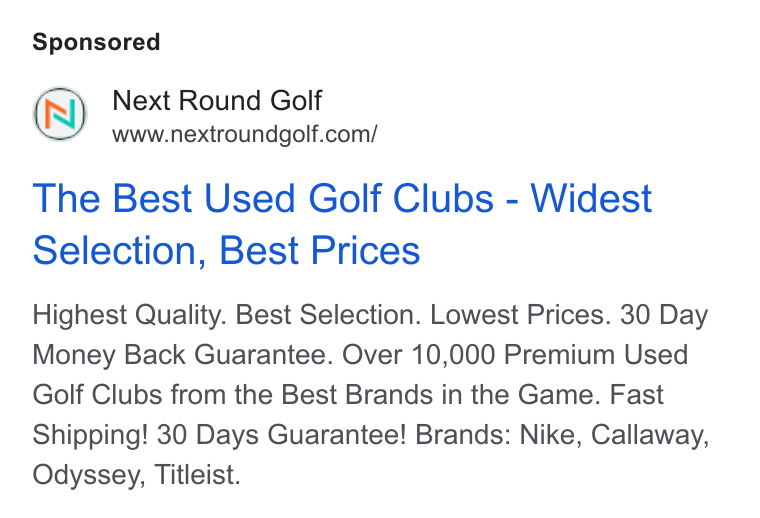Click the word 'Widest' in the headline
This screenshot has height=518, width=760.
coord(591,198)
